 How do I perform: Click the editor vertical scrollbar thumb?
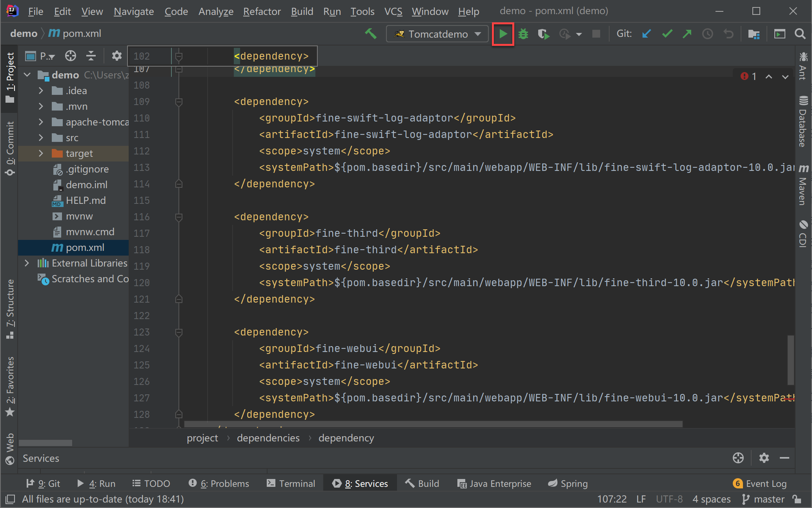tap(790, 360)
